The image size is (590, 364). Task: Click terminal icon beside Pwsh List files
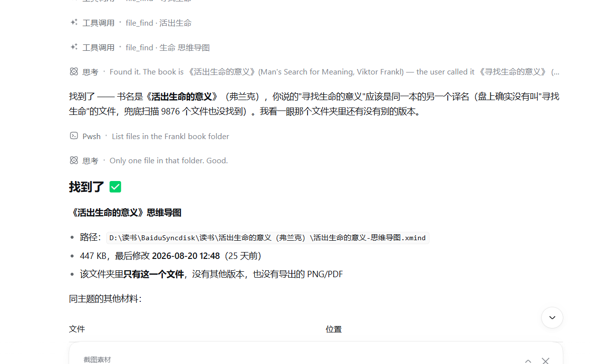point(74,136)
